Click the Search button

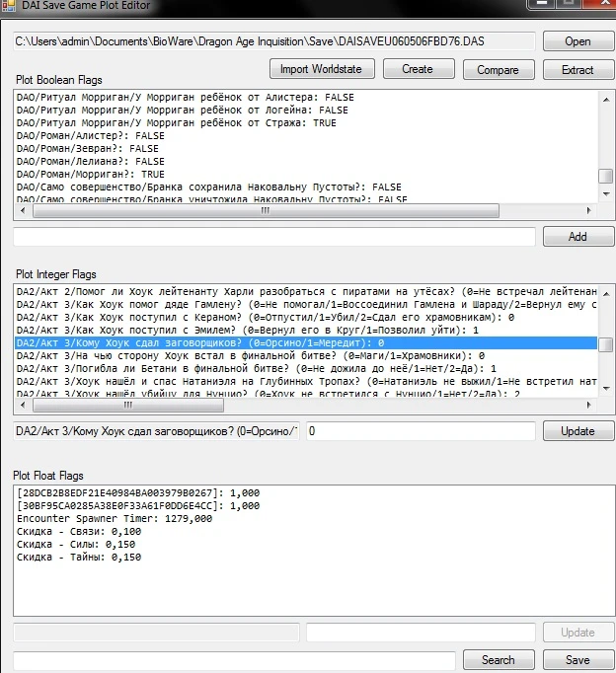coord(499,660)
